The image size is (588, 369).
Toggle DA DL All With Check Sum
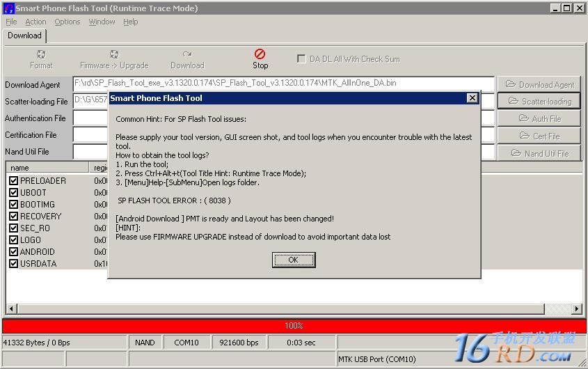coord(301,59)
